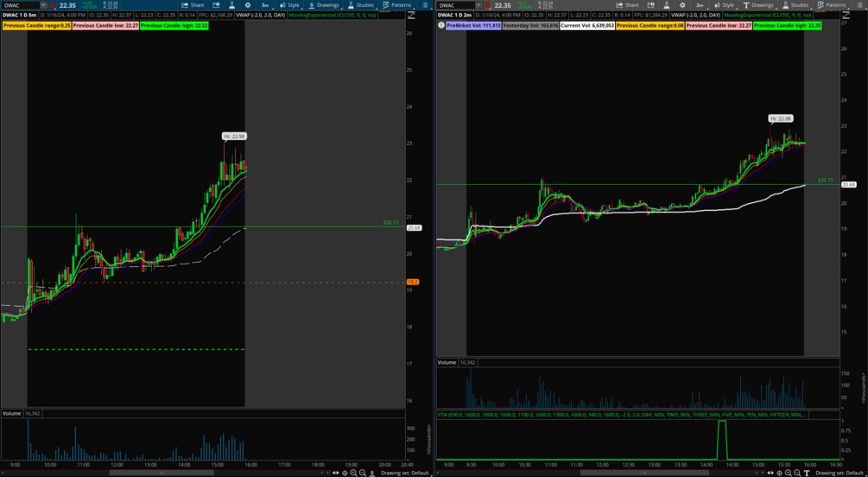Click the Yesterday Vol: 163,616 label
The image size is (868, 477).
pyautogui.click(x=530, y=25)
